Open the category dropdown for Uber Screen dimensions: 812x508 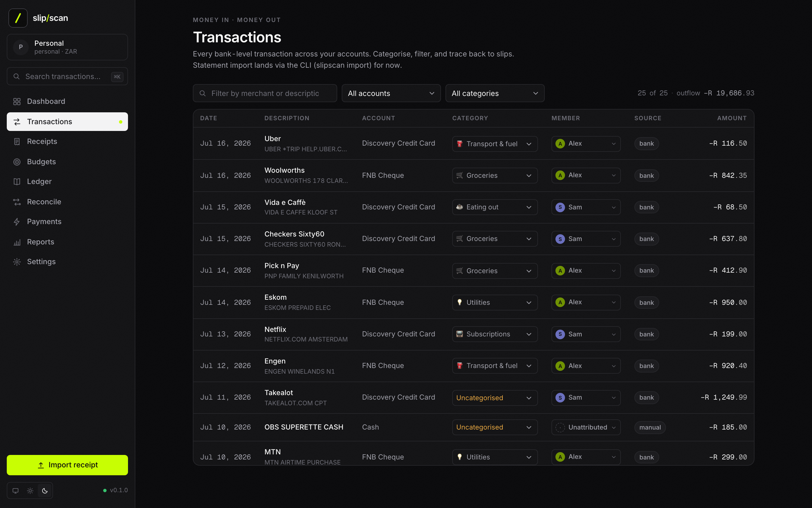(x=495, y=144)
